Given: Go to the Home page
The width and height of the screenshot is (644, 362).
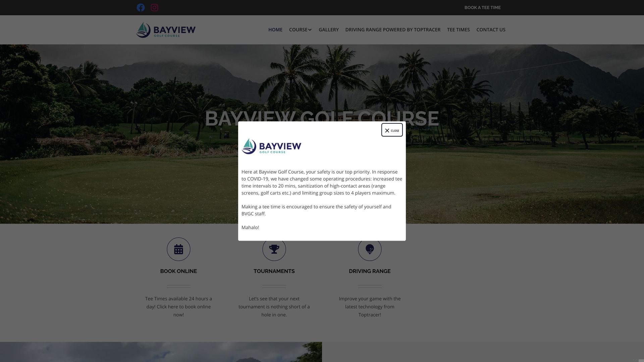Looking at the screenshot, I should (x=275, y=29).
